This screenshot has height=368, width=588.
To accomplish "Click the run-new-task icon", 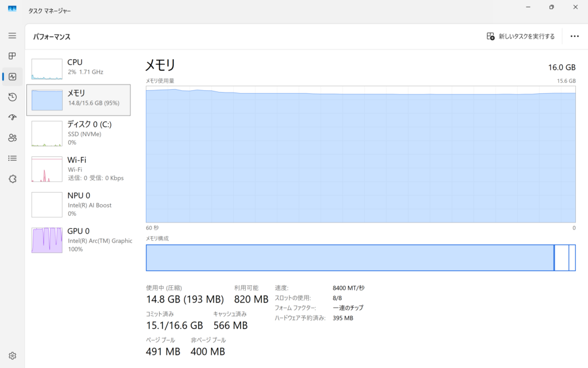I will click(490, 36).
